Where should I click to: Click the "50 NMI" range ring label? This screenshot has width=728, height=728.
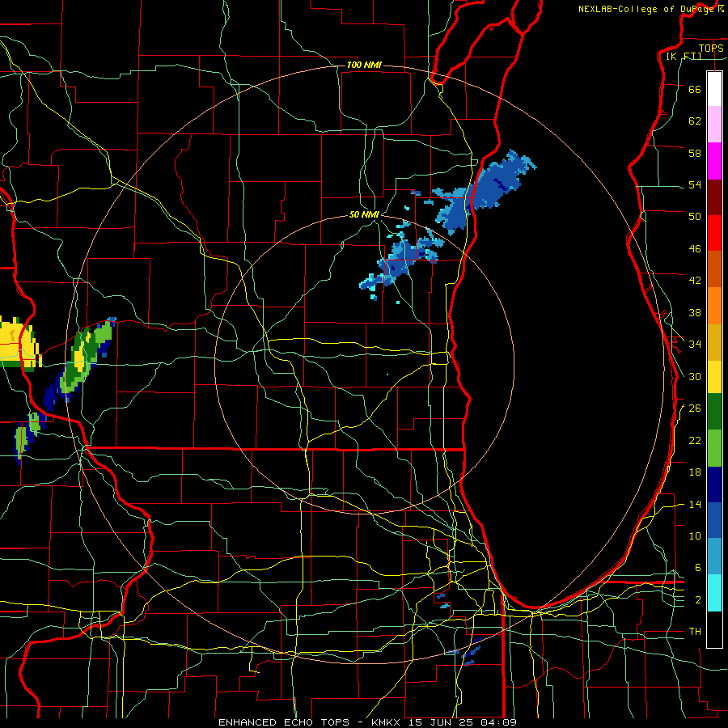[x=364, y=214]
